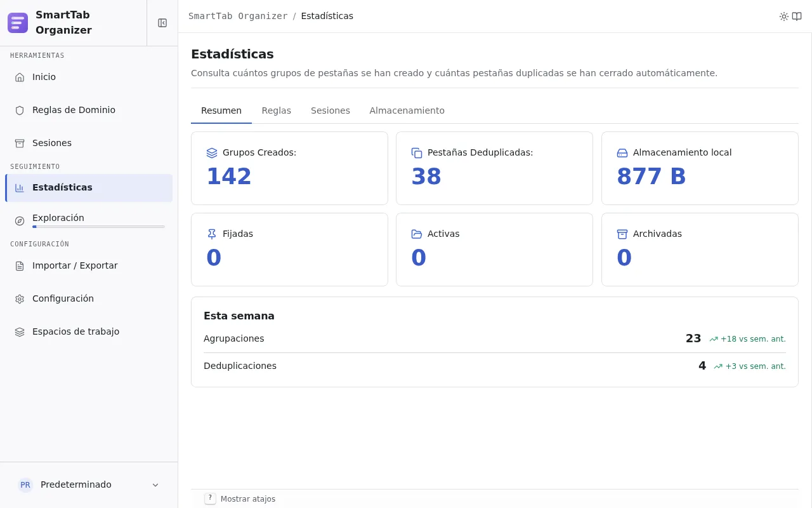The height and width of the screenshot is (508, 812).
Task: Click the Activas open folder icon
Action: tap(417, 234)
